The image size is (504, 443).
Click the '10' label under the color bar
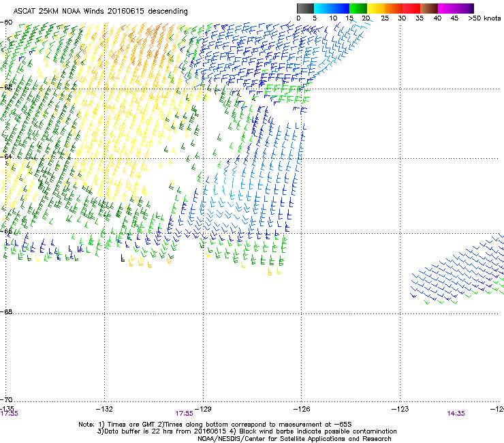point(333,18)
